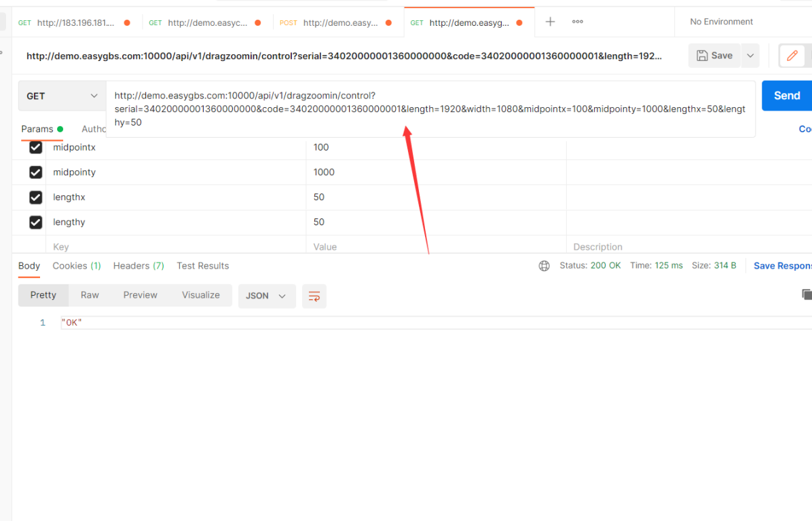
Task: Click the request title URL heading
Action: pyautogui.click(x=344, y=56)
